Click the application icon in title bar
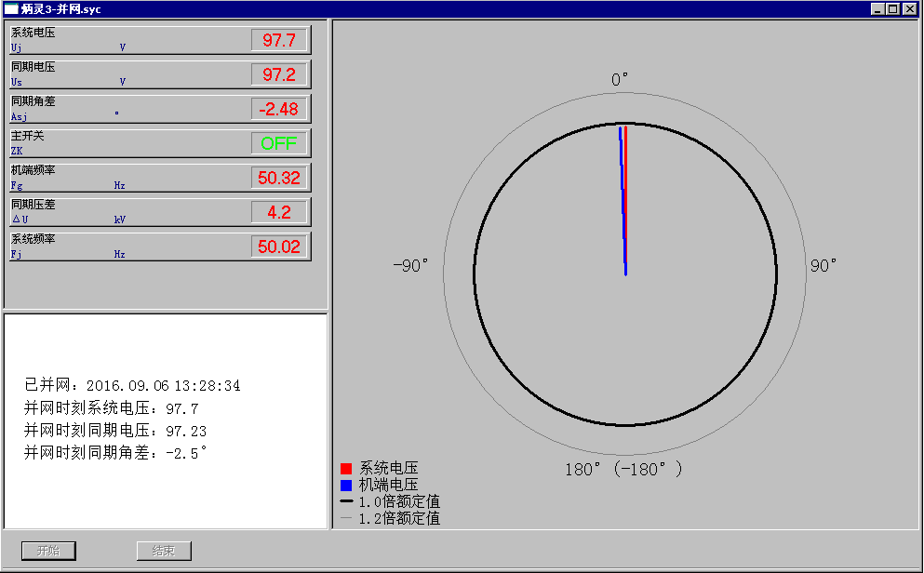This screenshot has width=924, height=573. [x=11, y=9]
